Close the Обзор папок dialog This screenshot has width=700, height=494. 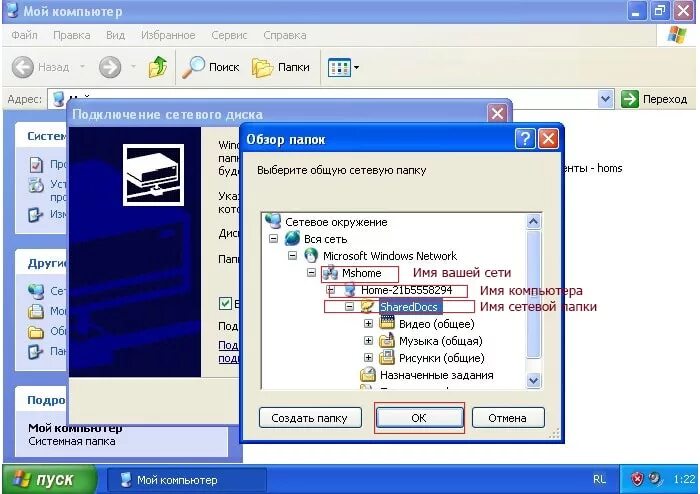pos(548,139)
